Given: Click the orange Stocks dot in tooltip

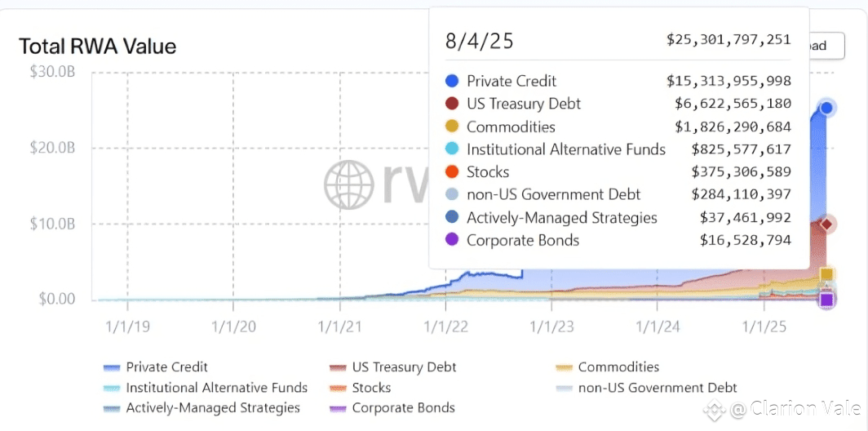Looking at the screenshot, I should click(452, 172).
